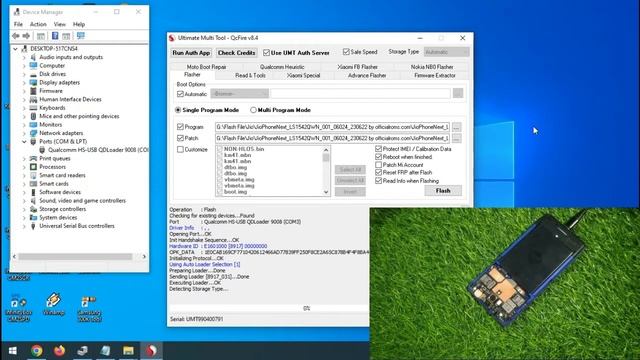Open Firefox from taskbar
Screen dimensions: 640x360
tap(60, 351)
